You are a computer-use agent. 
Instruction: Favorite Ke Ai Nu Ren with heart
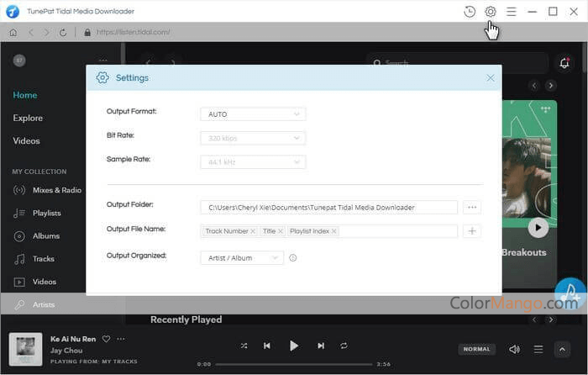pos(106,339)
